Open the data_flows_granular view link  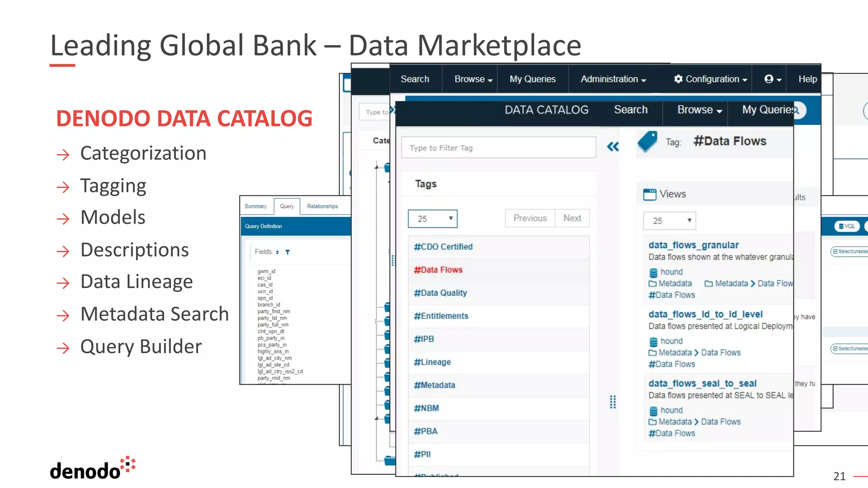pyautogui.click(x=693, y=245)
